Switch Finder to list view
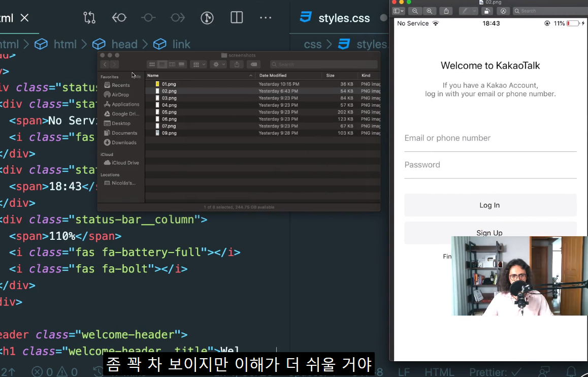The height and width of the screenshot is (377, 588). (x=162, y=65)
